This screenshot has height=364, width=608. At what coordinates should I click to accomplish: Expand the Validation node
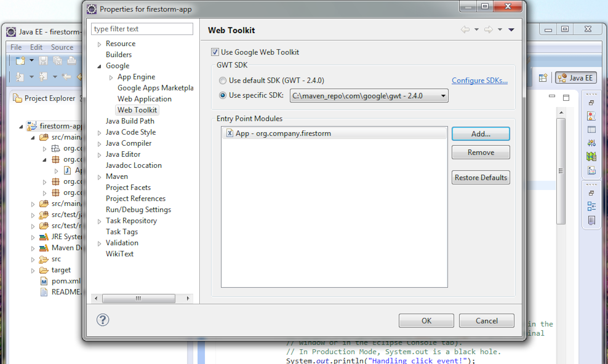click(x=99, y=243)
